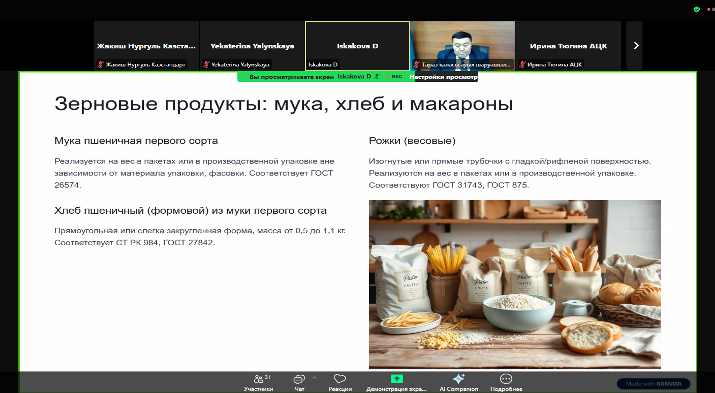Viewport: 715px width, 393px height.
Task: Click the 'Соответствует СТ РК 984, ГОСТ 27842.' line
Action: [x=135, y=243]
